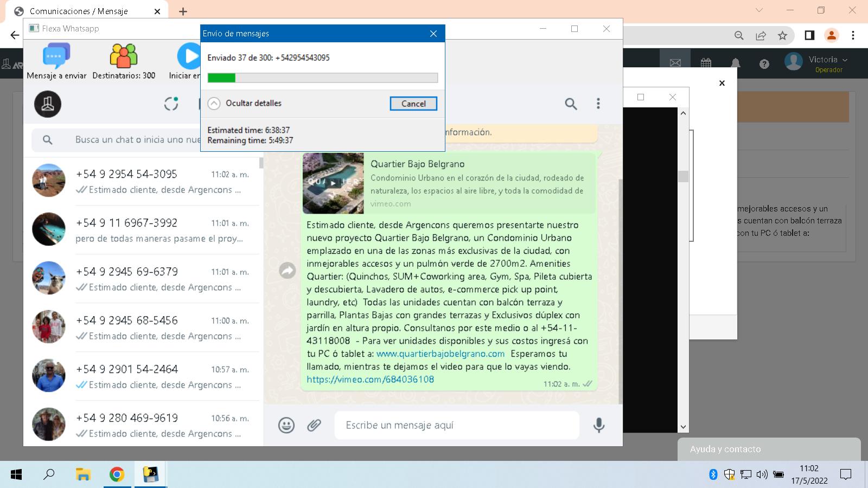Close the Comunicaciones / Mensaje tab
This screenshot has height=488, width=868.
pos(157,11)
